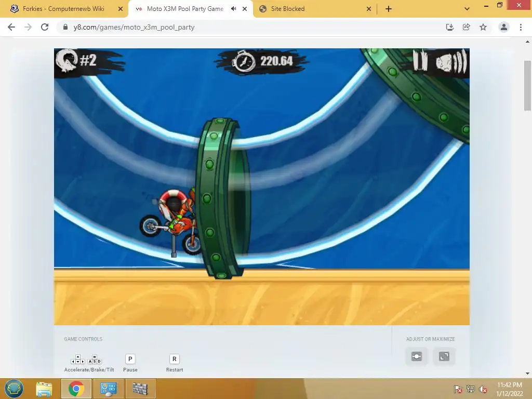Click the volume muted tray icon

pos(483,389)
